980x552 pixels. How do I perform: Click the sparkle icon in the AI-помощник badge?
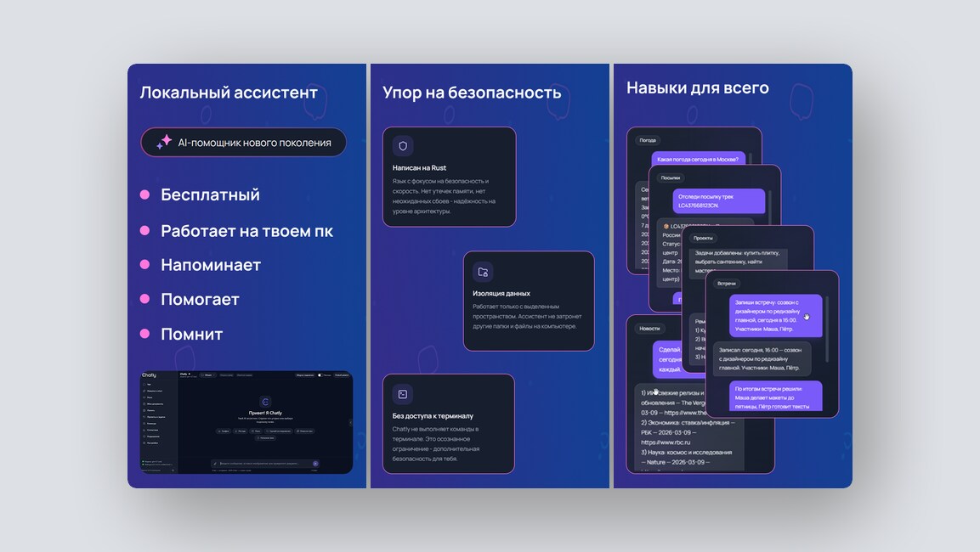click(164, 142)
